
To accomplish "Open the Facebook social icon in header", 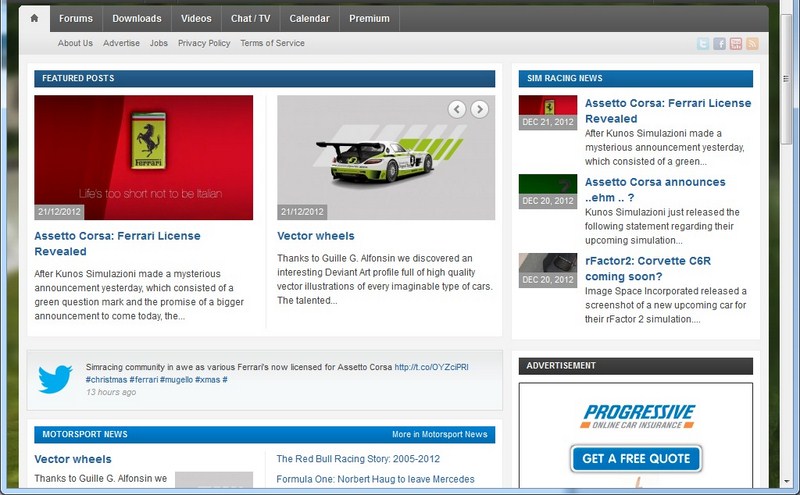I will tap(719, 44).
